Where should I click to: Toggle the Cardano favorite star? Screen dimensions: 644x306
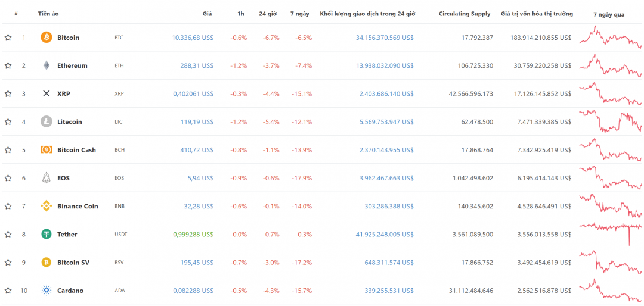[8, 291]
